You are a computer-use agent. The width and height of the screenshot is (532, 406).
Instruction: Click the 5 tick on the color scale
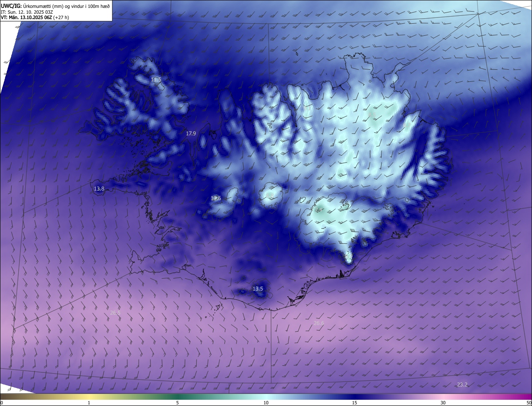[x=177, y=403]
